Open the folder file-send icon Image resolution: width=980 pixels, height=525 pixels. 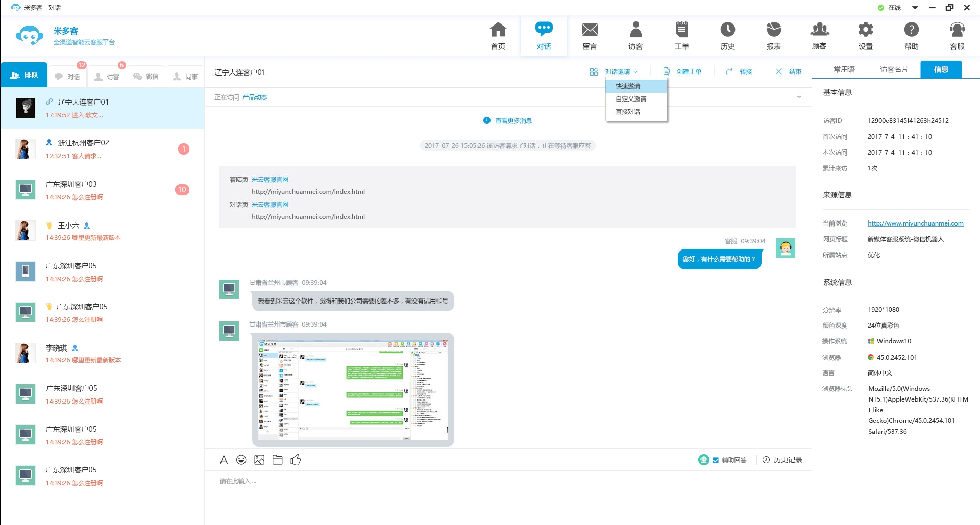point(277,460)
